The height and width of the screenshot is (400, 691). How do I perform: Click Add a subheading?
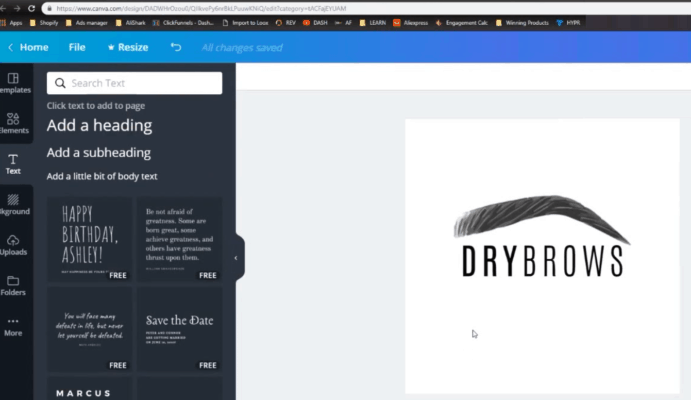click(x=99, y=152)
